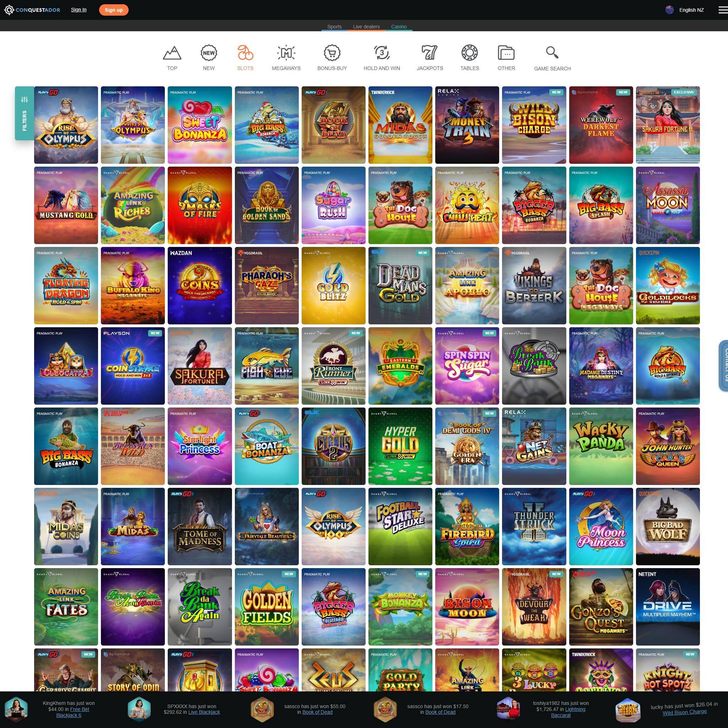
Task: Expand the Filters side panel
Action: (25, 113)
